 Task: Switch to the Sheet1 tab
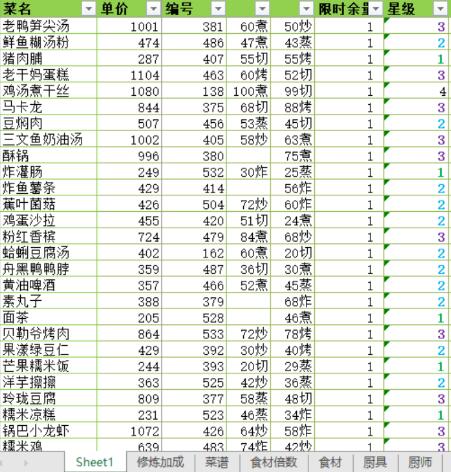(95, 462)
